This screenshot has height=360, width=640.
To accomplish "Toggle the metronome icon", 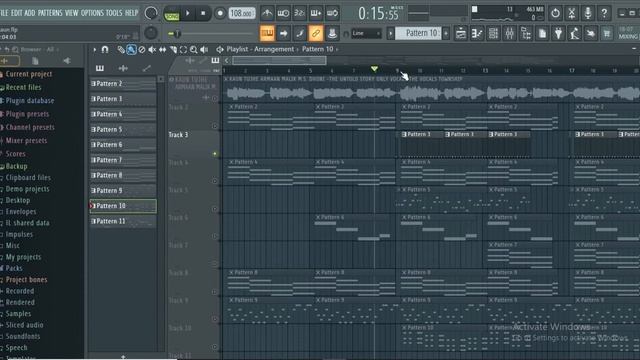I will click(x=267, y=13).
